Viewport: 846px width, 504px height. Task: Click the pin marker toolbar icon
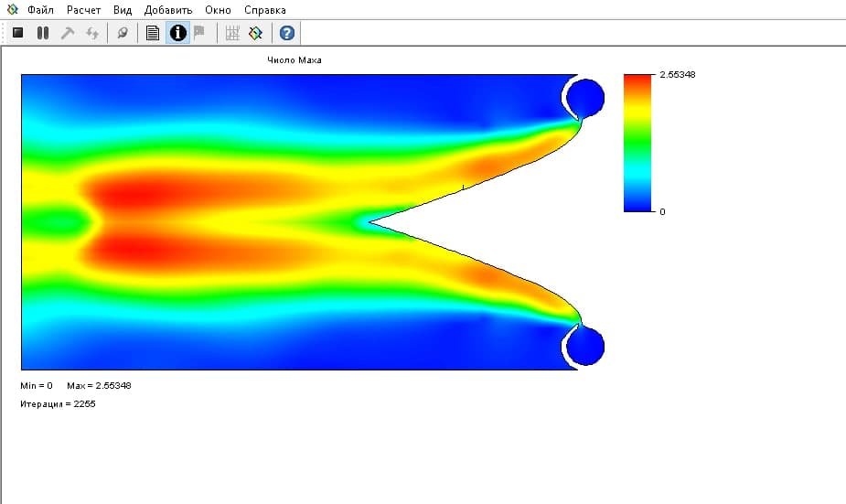(123, 33)
